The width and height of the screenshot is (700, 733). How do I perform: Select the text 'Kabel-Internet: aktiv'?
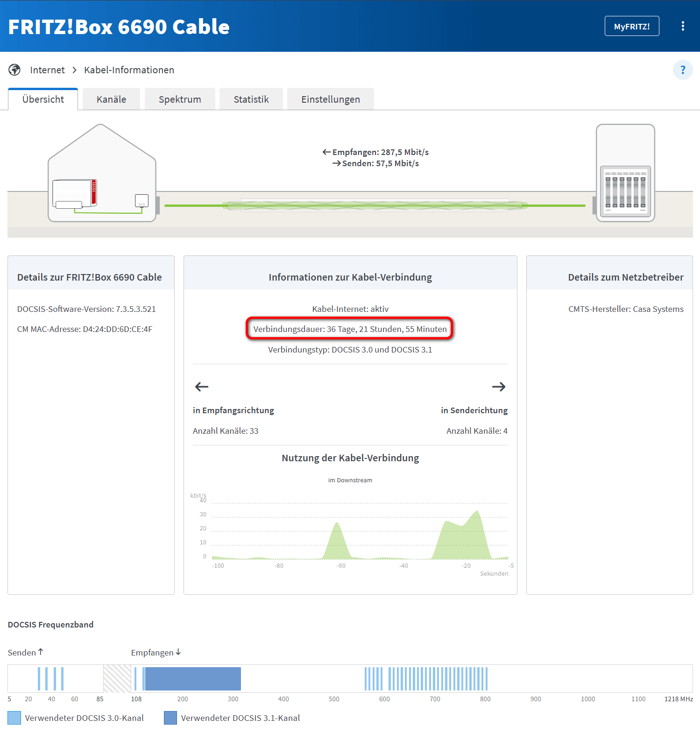(x=350, y=309)
